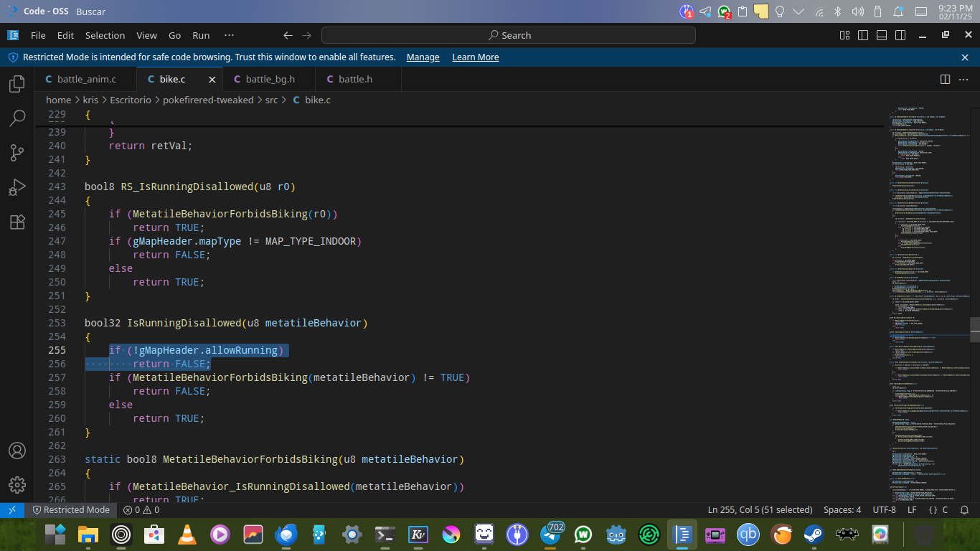Open the Extensions view

(17, 222)
